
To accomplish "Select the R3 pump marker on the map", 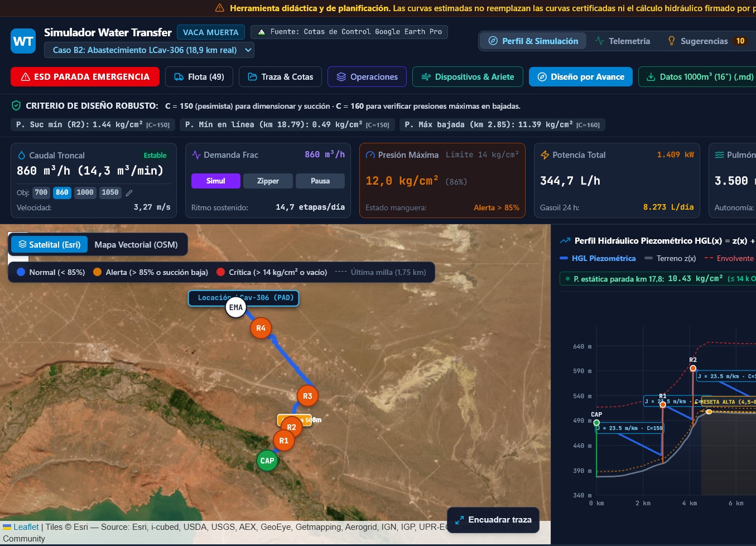I will [307, 396].
